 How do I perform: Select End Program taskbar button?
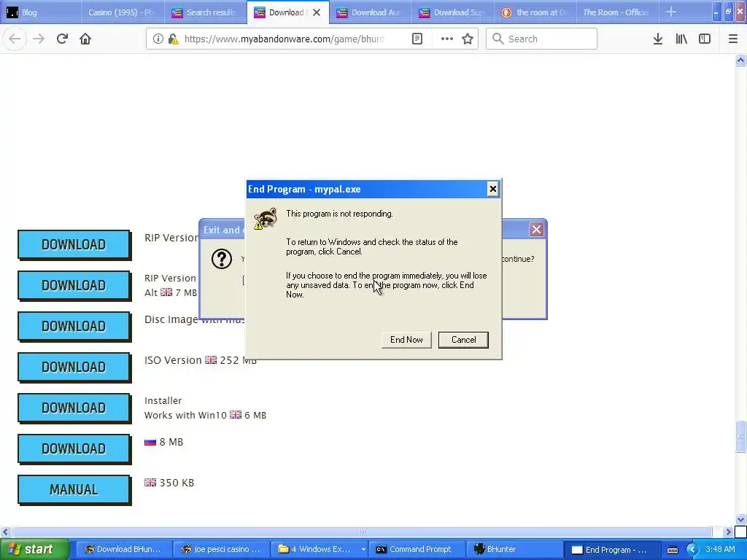tap(612, 549)
